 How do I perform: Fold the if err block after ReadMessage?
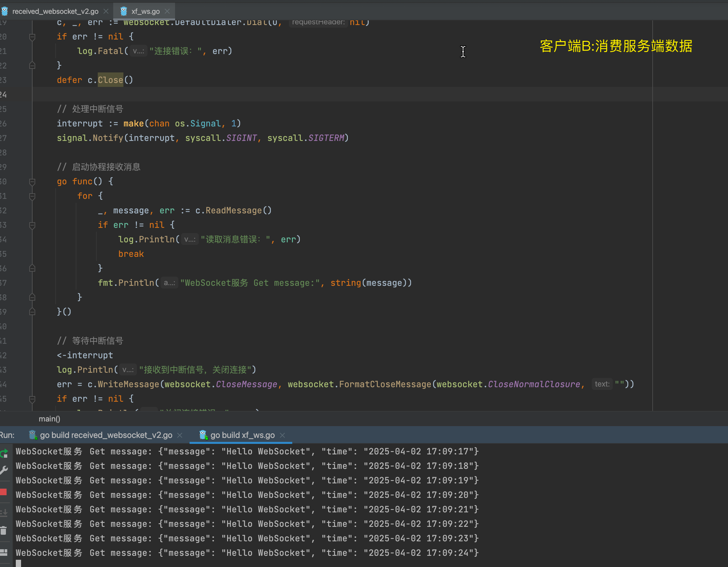tap(32, 225)
